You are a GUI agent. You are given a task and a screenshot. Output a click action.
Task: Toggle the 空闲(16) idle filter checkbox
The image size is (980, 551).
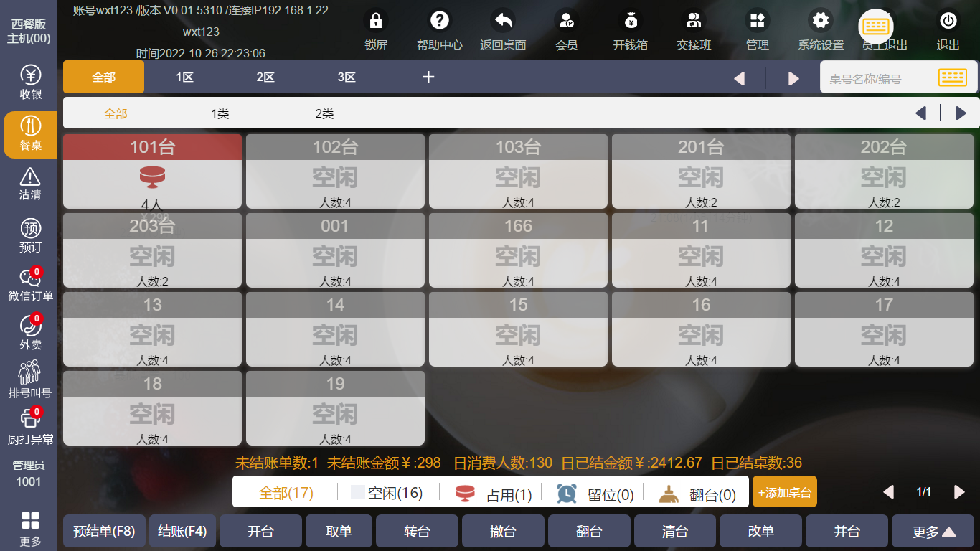(357, 493)
